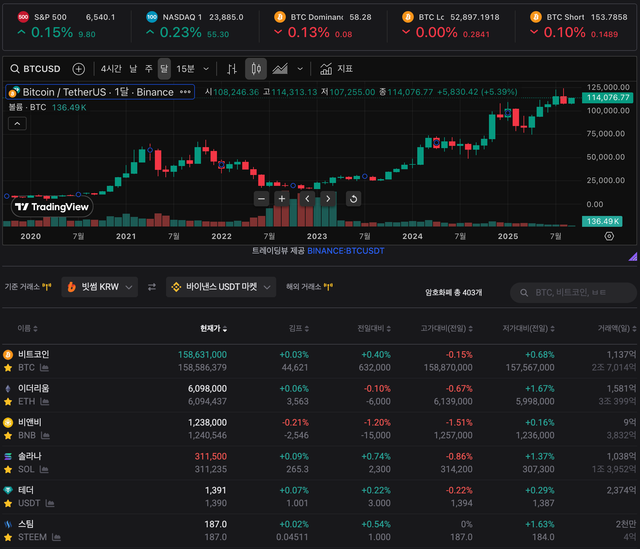Viewport: 640px width, 549px height.
Task: Select the 4시간 interval
Action: pos(111,69)
